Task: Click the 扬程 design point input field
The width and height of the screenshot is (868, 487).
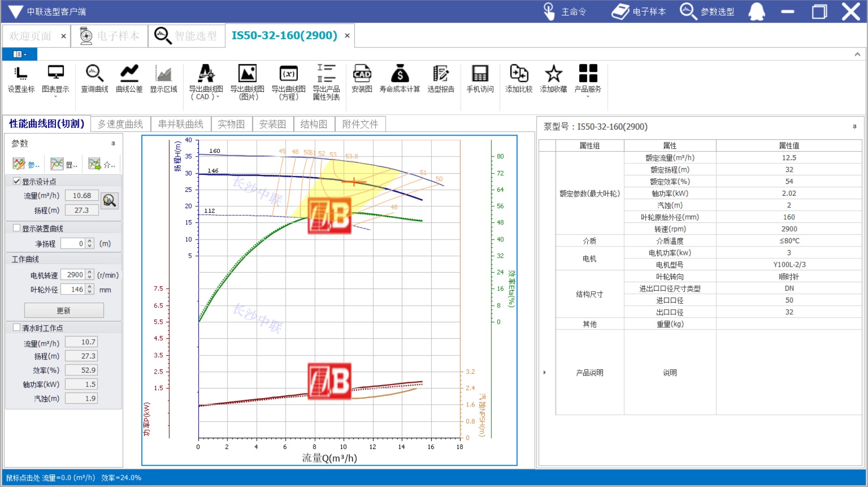Action: (82, 210)
